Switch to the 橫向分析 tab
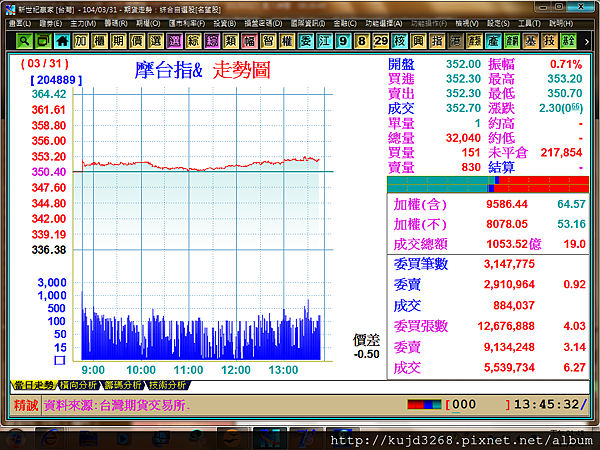Viewport: 600px width, 450px height. click(78, 385)
